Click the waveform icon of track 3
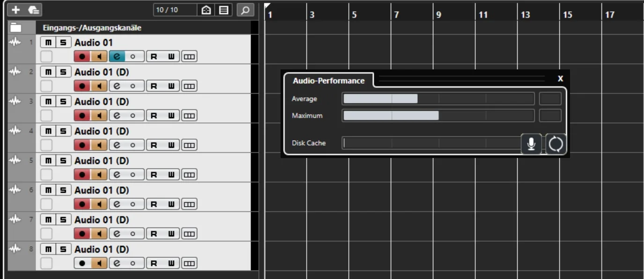Image resolution: width=644 pixels, height=279 pixels. point(16,101)
